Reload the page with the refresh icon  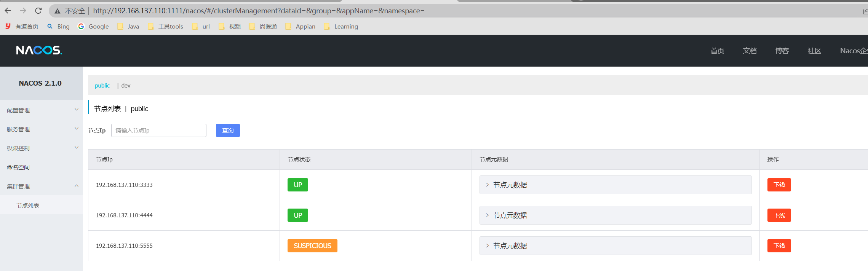coord(38,11)
